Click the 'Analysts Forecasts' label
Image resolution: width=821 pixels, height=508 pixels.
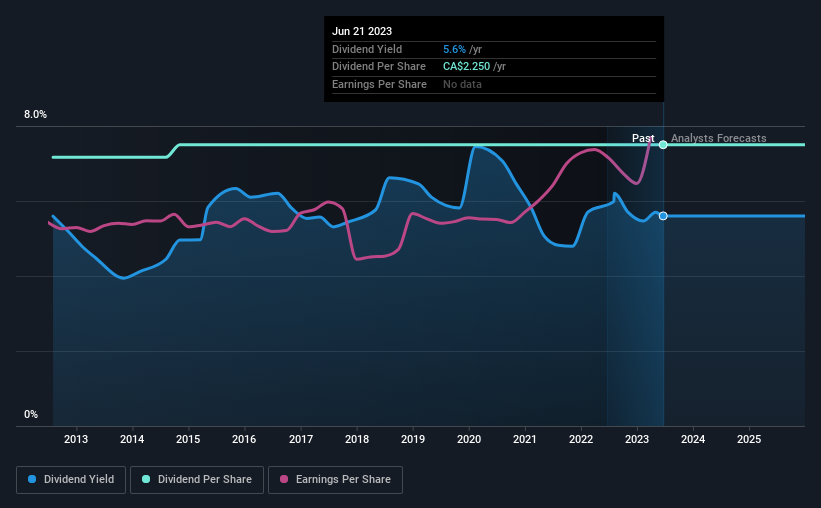tap(718, 138)
